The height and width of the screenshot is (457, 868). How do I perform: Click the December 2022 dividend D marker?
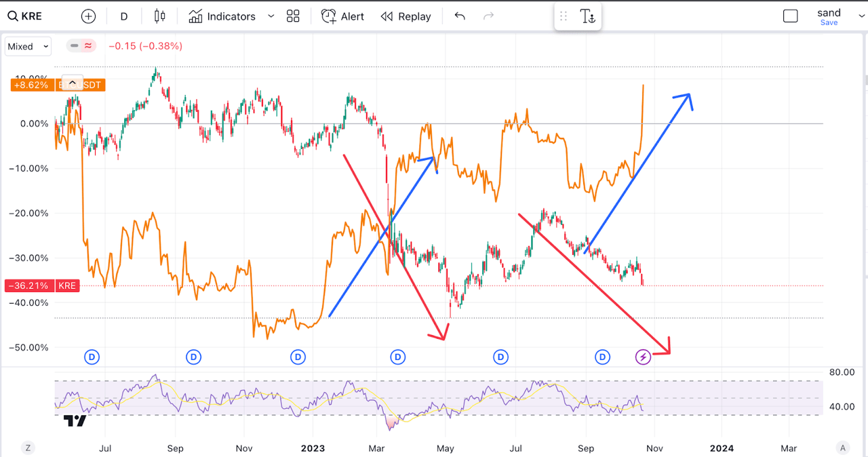298,357
